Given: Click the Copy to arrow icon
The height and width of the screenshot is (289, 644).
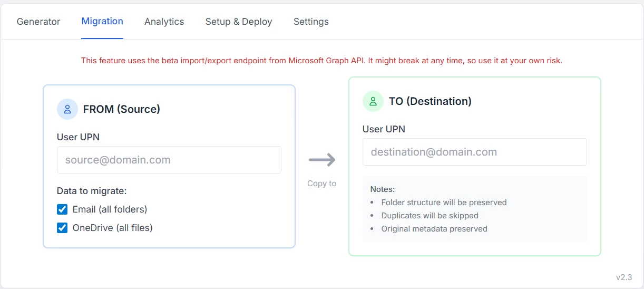Looking at the screenshot, I should tap(322, 160).
